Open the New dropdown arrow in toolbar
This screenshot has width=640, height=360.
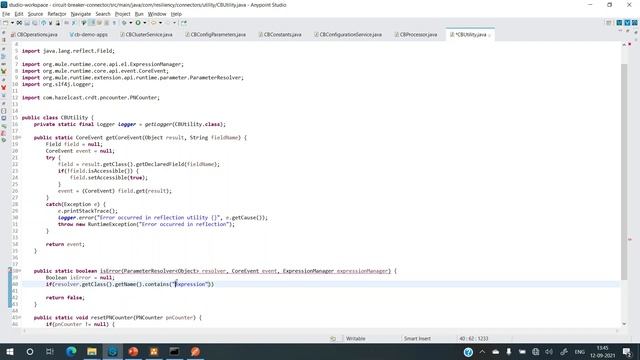pyautogui.click(x=12, y=23)
